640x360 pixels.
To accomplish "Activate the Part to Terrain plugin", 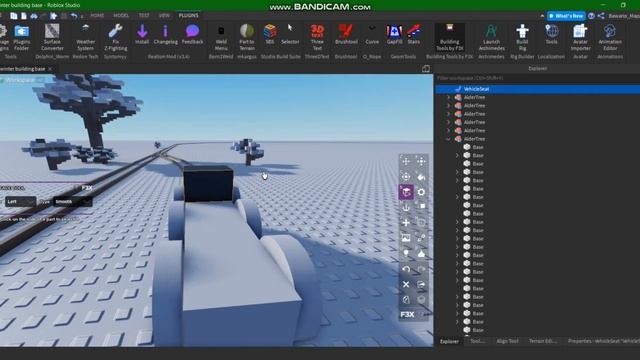I will click(x=247, y=37).
